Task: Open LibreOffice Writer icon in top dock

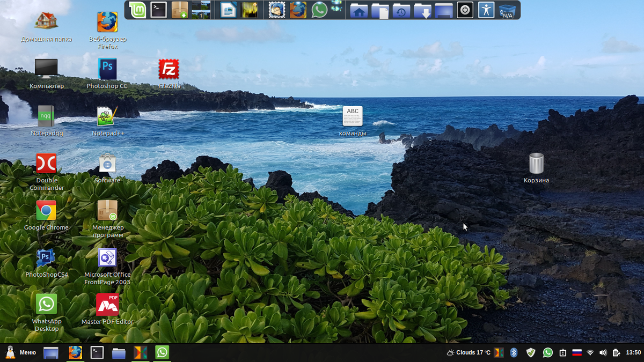Action: [228, 10]
